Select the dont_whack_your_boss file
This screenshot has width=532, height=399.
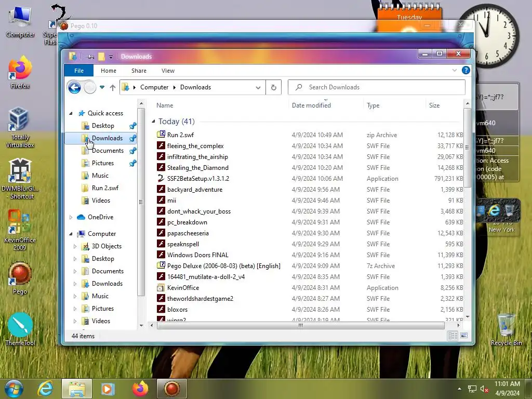[x=199, y=211]
